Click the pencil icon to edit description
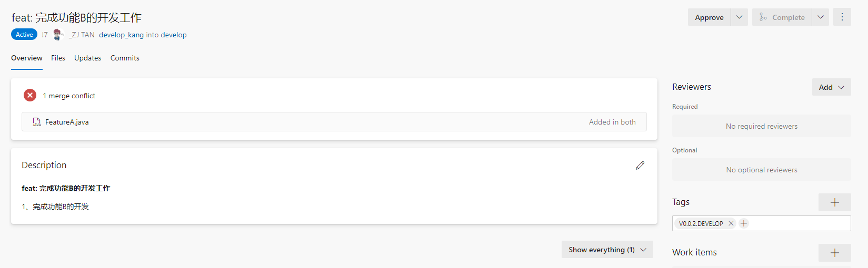This screenshot has width=868, height=268. tap(640, 166)
